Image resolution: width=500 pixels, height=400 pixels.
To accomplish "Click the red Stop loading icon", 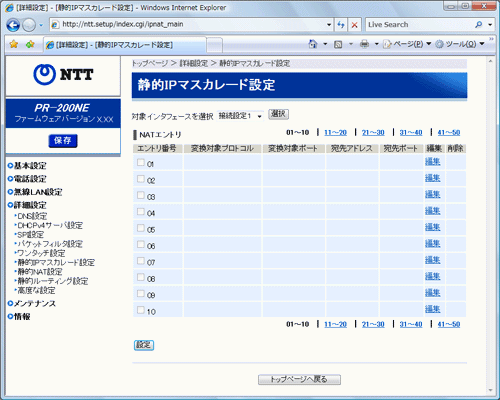I will [x=355, y=25].
